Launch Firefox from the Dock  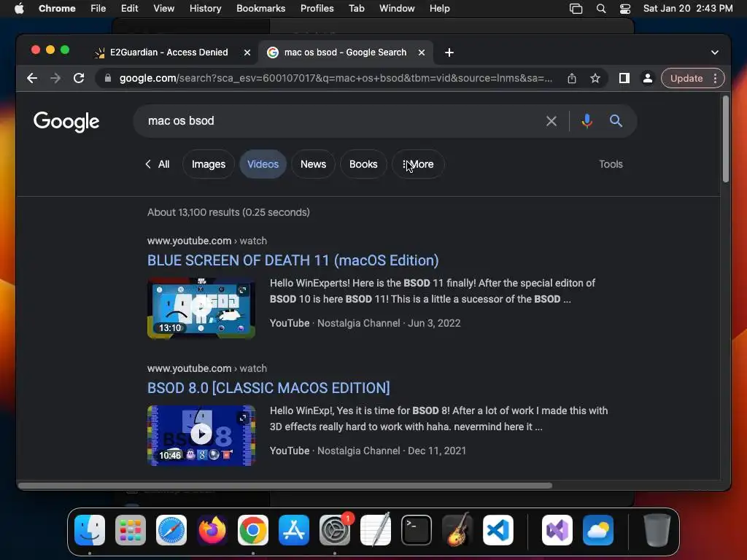pos(212,530)
